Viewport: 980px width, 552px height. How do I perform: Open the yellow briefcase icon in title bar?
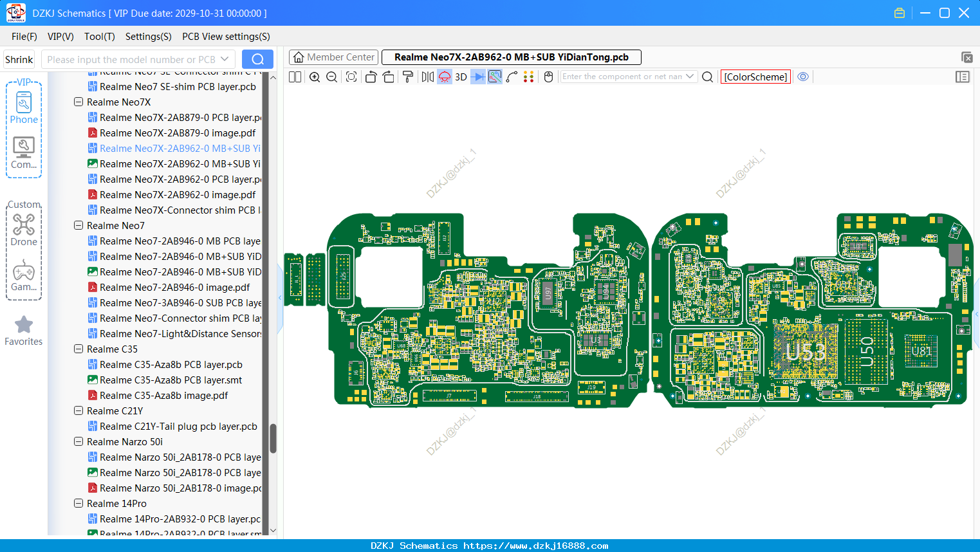[x=900, y=13]
